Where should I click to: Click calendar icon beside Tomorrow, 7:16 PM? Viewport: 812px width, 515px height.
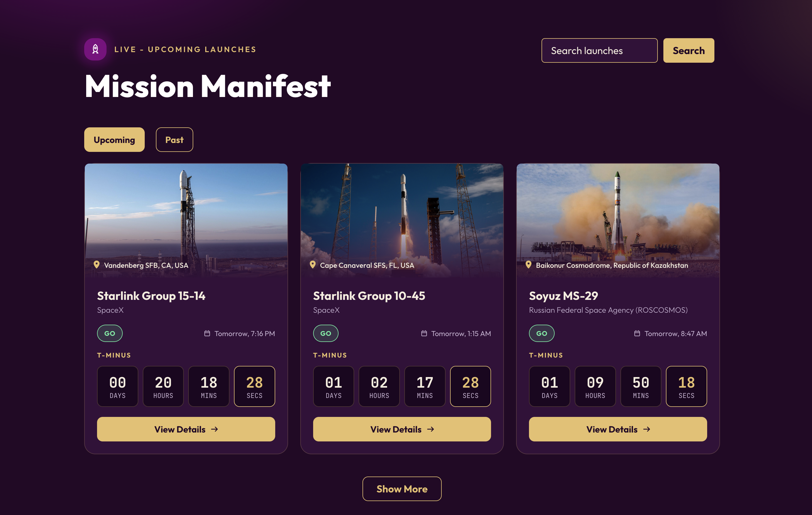tap(207, 333)
